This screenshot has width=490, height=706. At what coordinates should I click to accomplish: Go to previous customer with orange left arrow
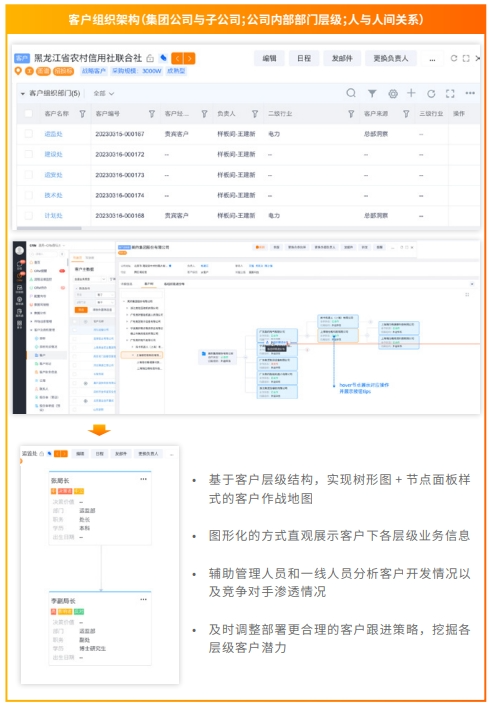click(177, 59)
